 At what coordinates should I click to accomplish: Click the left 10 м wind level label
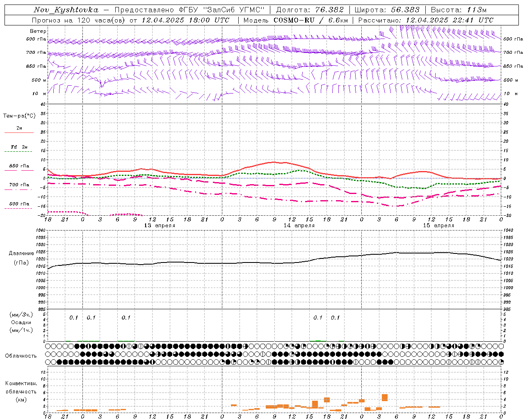click(39, 94)
